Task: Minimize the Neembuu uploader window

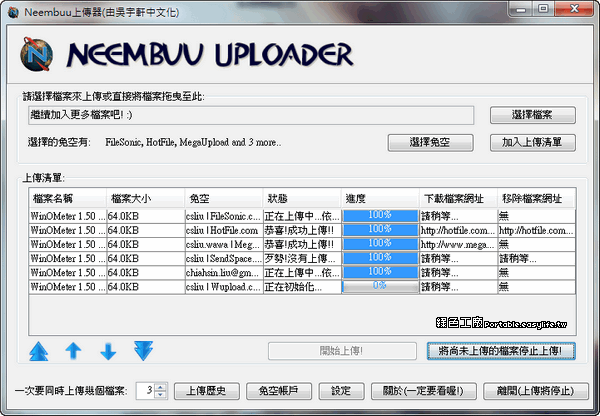Action: (521, 9)
